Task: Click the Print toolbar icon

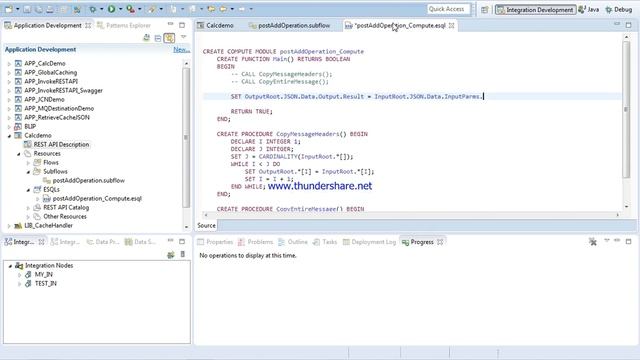Action: [50, 9]
